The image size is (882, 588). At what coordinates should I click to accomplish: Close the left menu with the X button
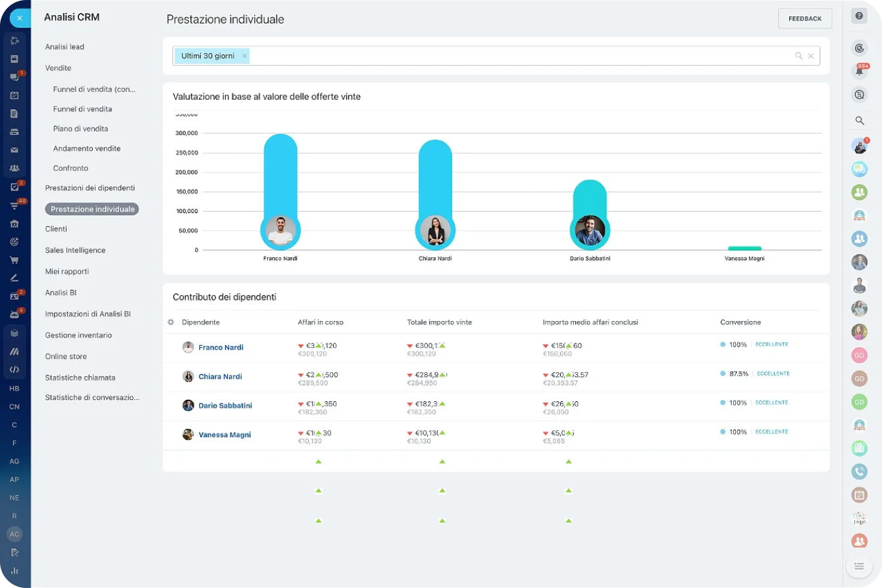[20, 18]
